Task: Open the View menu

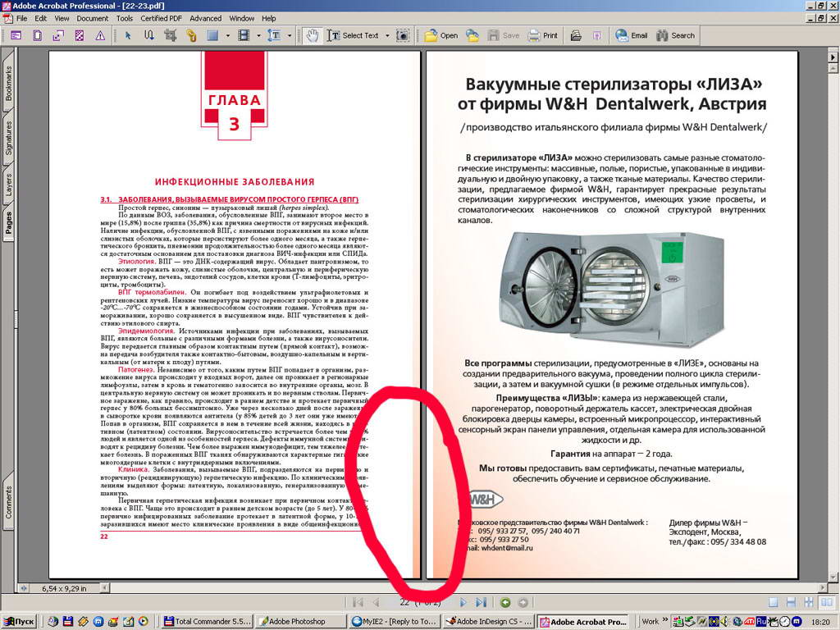Action: pos(62,18)
